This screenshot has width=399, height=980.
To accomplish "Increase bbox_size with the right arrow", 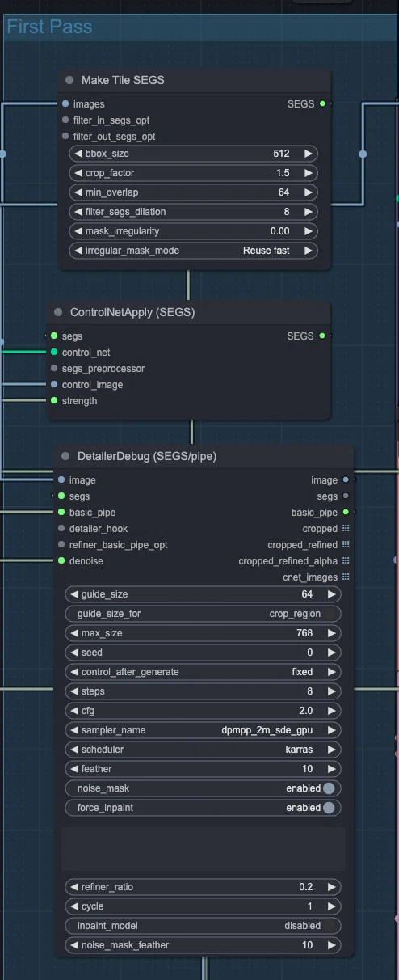I will [308, 154].
